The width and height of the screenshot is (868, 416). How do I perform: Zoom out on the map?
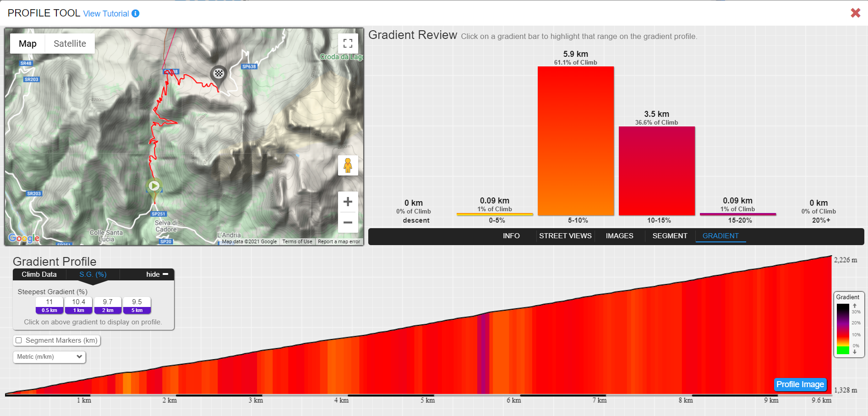point(348,223)
